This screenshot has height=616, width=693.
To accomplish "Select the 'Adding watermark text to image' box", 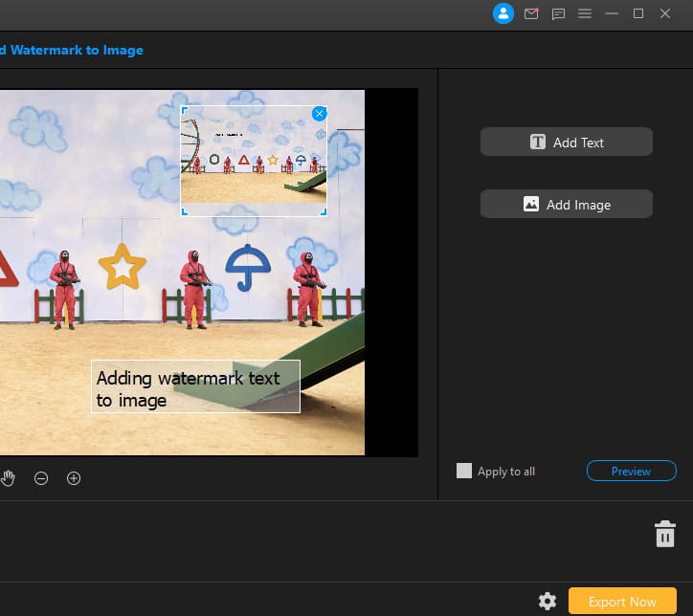I will (x=195, y=386).
